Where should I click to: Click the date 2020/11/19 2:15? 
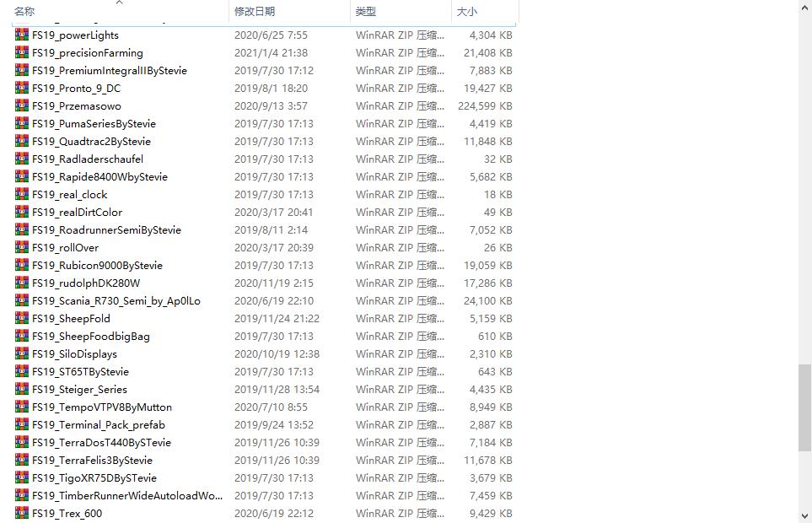(x=274, y=283)
